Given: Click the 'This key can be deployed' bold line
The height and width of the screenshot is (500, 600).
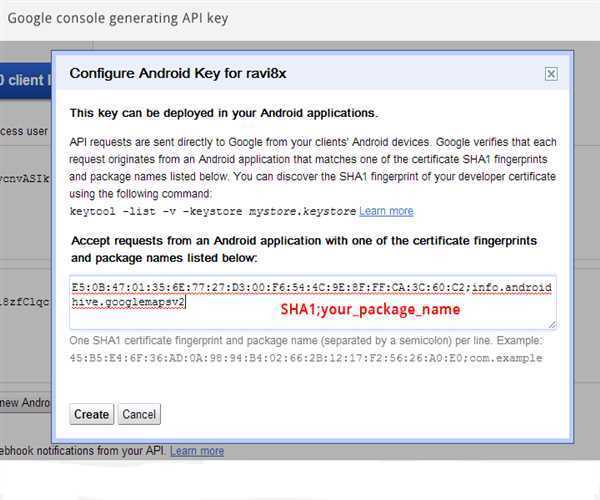Looking at the screenshot, I should [223, 112].
